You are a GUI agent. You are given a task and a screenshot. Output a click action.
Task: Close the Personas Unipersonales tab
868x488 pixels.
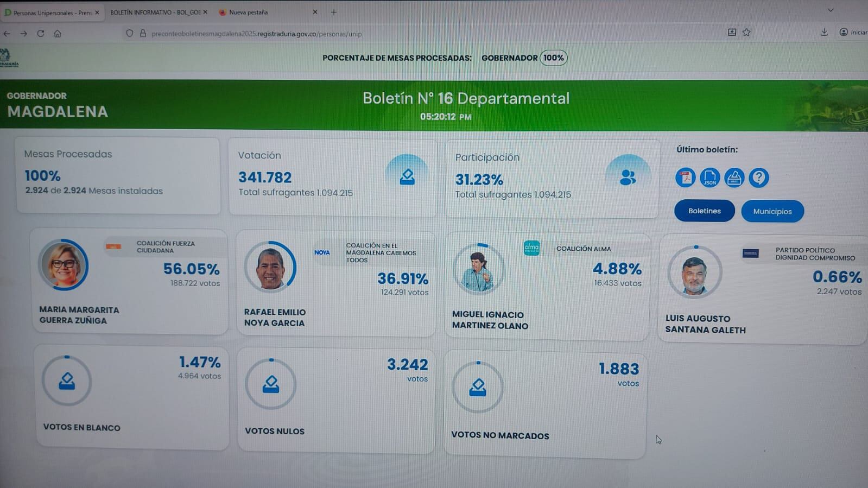(x=97, y=12)
